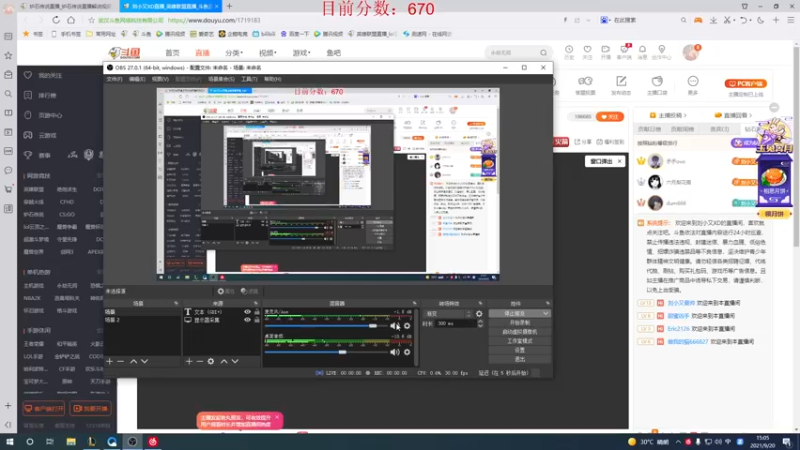Open the OBS Scene Collection (场景集合) menu
800x450 pixels.
(x=221, y=79)
